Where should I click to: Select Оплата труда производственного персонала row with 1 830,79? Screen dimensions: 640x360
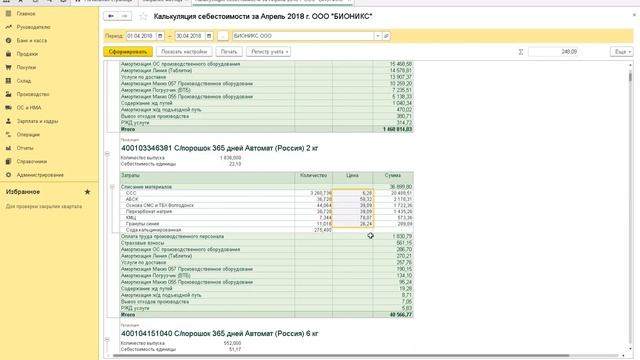pos(267,236)
